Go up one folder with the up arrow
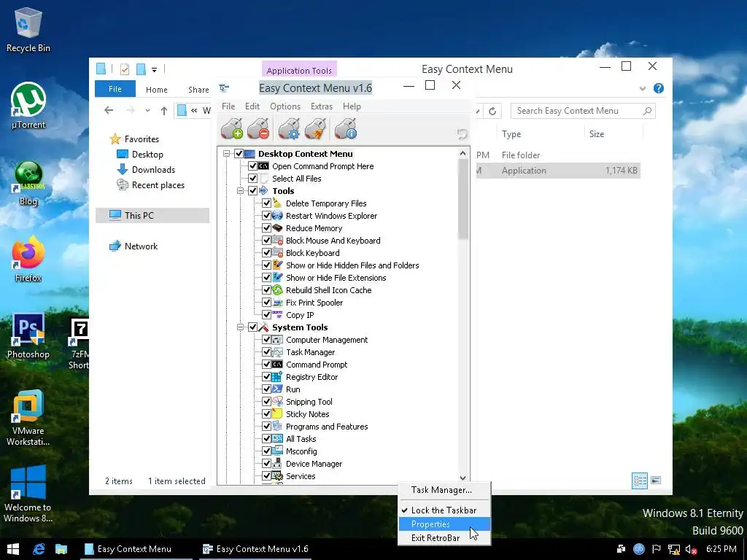 pyautogui.click(x=164, y=111)
